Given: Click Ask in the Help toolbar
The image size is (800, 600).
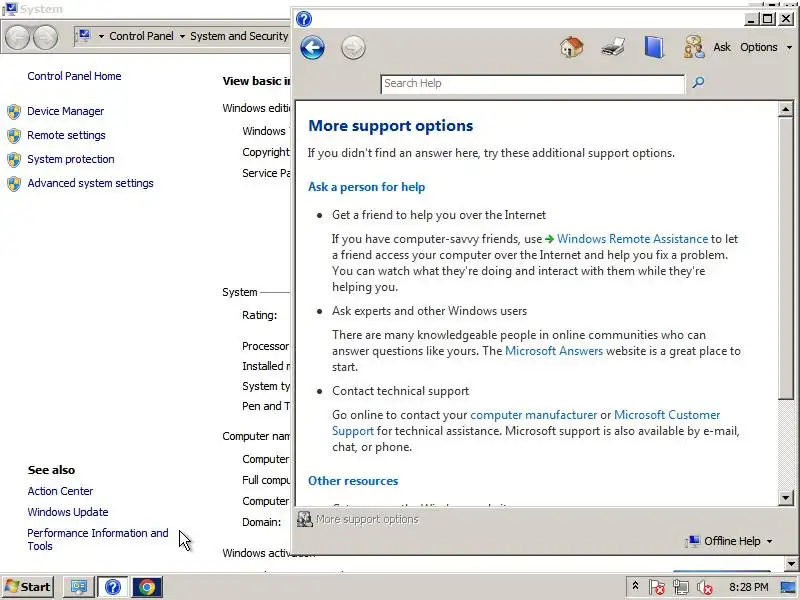Looking at the screenshot, I should point(721,47).
